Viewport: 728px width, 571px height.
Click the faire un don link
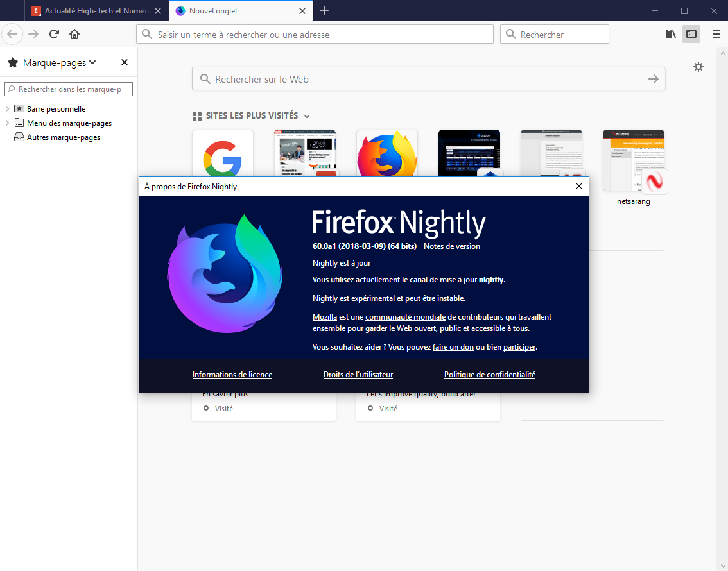tap(453, 347)
